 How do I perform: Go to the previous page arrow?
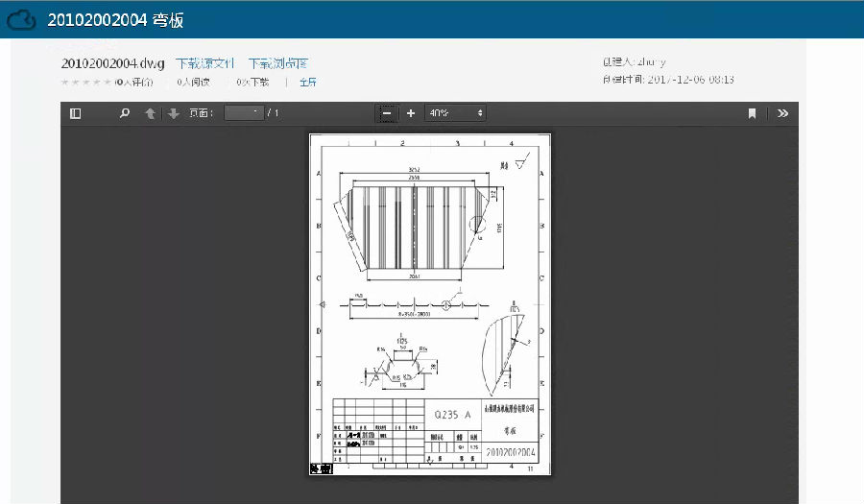(x=150, y=113)
